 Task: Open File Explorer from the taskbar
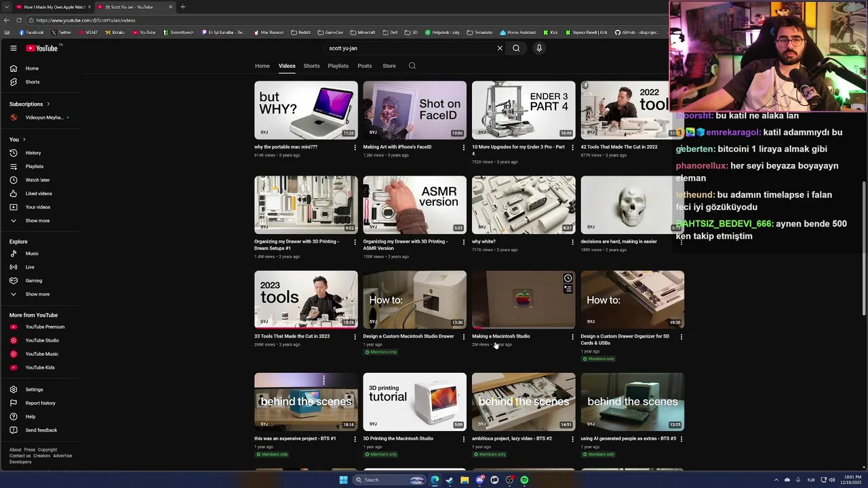click(465, 480)
